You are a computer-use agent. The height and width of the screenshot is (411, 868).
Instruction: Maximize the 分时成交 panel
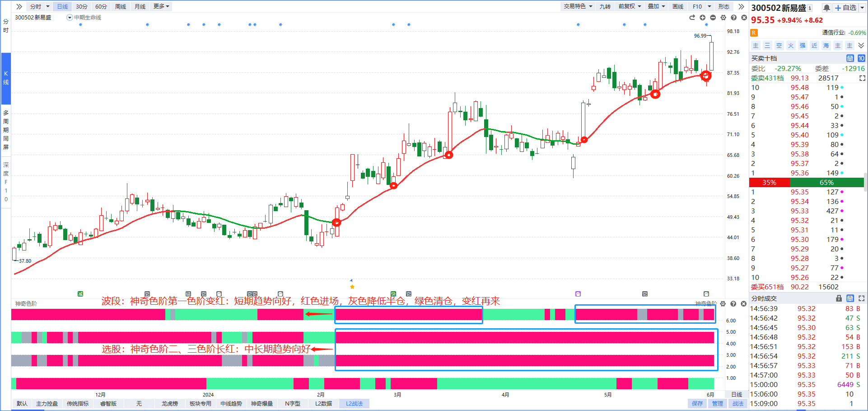862,298
